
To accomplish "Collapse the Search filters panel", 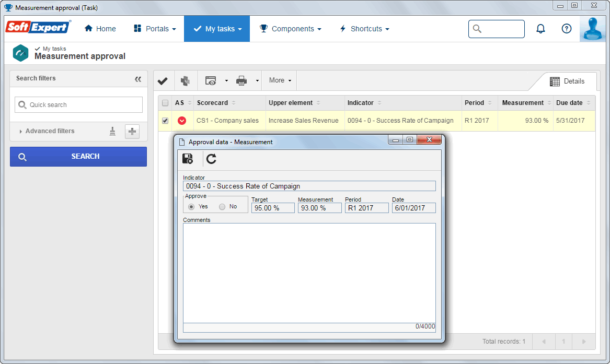I will [x=138, y=79].
